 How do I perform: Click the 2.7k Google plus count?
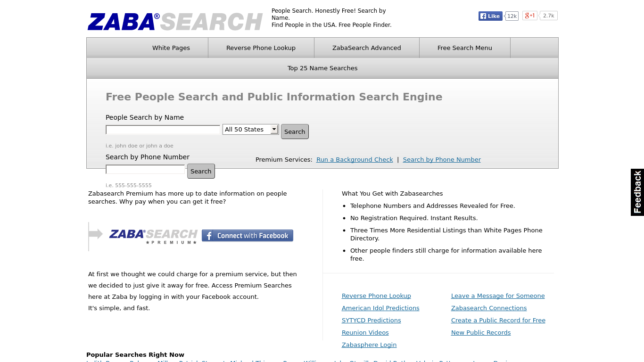[x=548, y=16]
